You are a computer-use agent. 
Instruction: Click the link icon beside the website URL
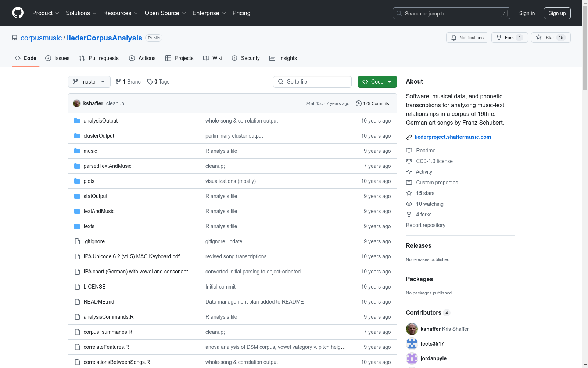[x=409, y=137]
